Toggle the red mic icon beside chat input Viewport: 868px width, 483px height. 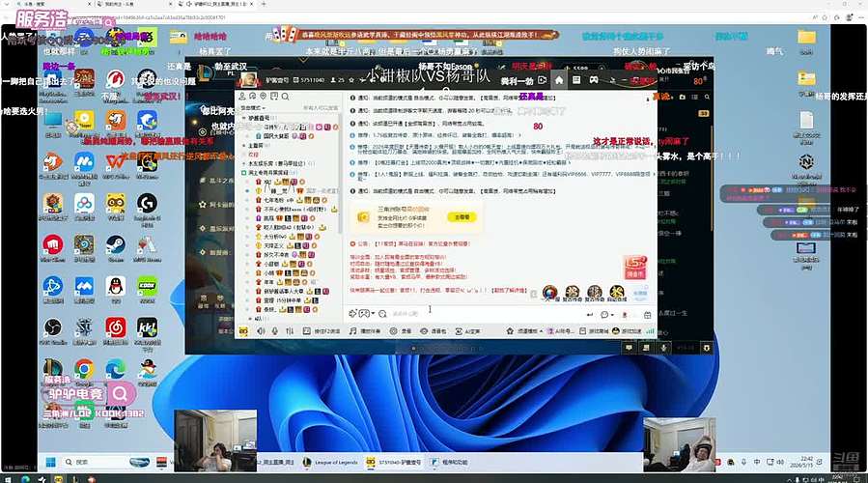[625, 315]
